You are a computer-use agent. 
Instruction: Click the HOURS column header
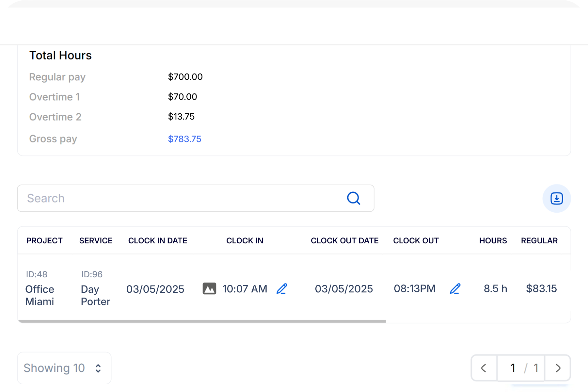coord(493,241)
